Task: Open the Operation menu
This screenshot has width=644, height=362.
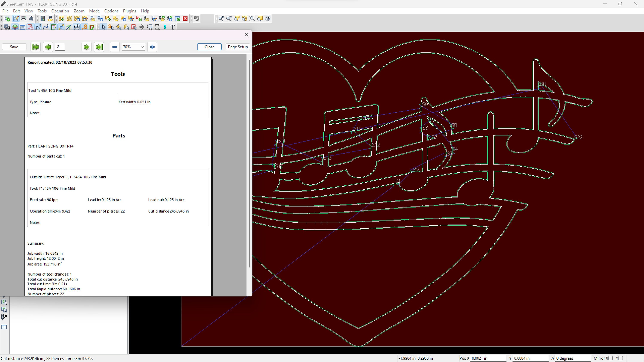Action: pyautogui.click(x=60, y=11)
